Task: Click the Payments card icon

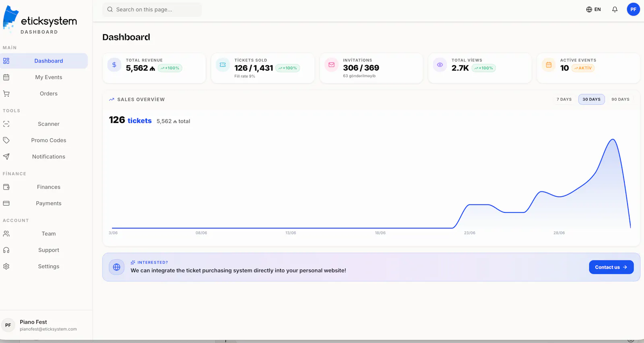Action: click(6, 203)
